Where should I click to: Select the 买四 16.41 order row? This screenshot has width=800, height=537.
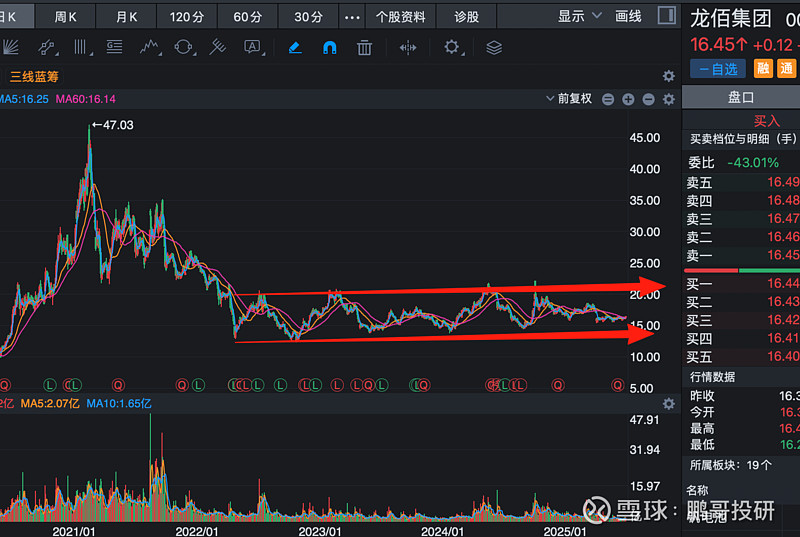coord(742,339)
